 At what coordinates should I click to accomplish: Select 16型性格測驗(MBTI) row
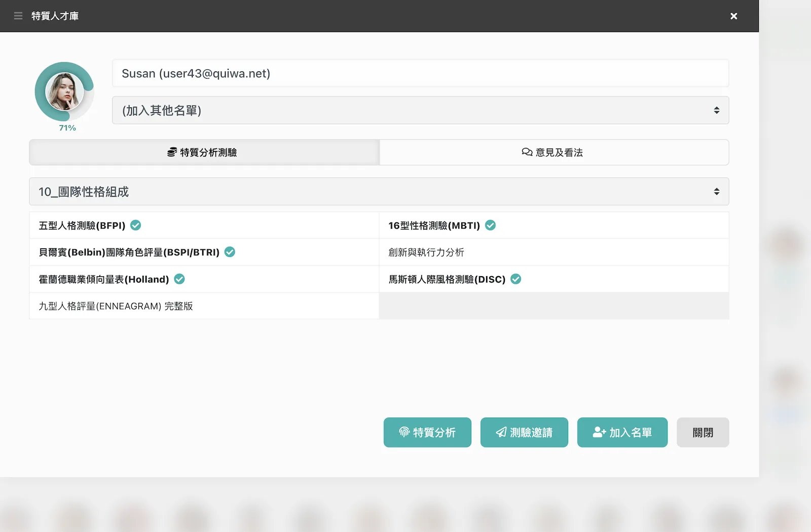tap(554, 225)
